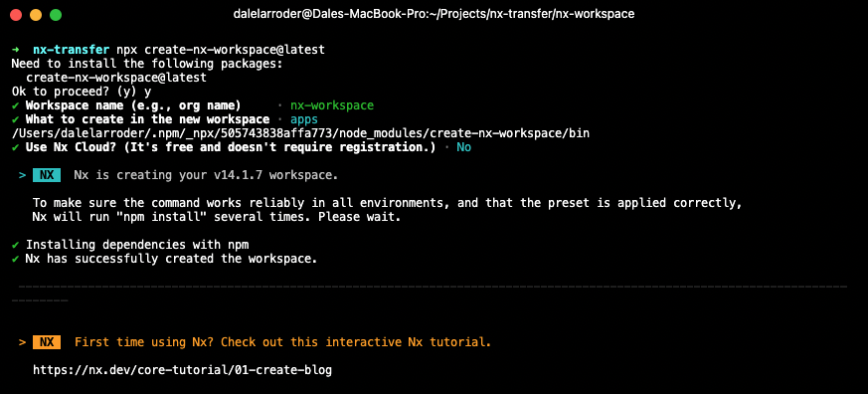Click the teal NX badge

(x=47, y=175)
